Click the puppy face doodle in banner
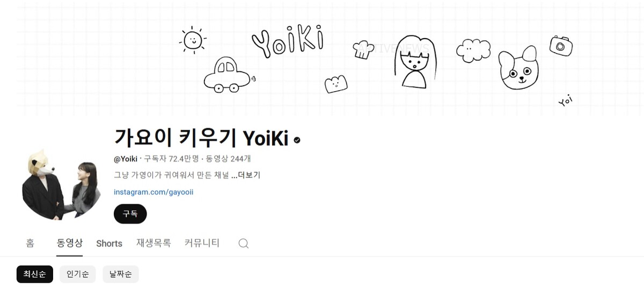Screen dimensions: 644x288 tap(518, 68)
